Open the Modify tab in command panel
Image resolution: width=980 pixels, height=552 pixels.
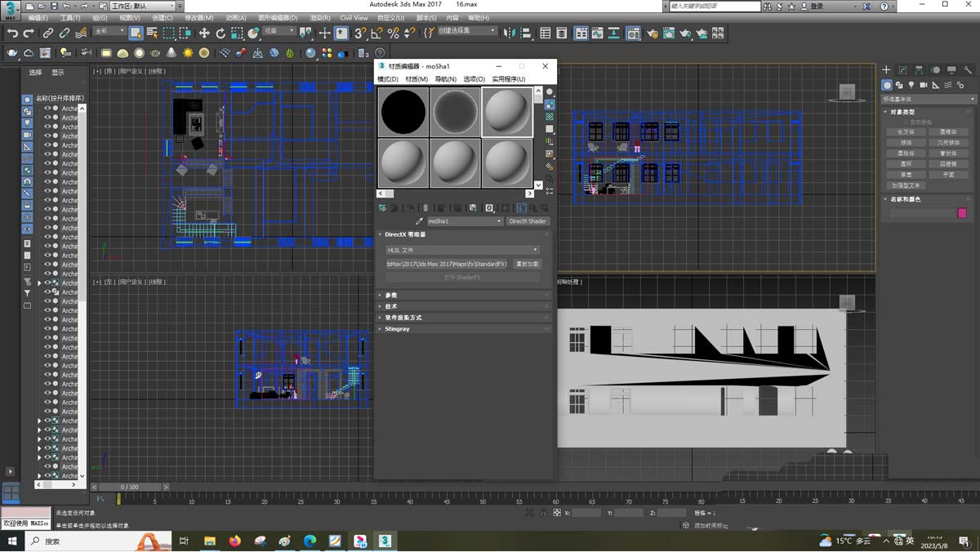point(902,70)
